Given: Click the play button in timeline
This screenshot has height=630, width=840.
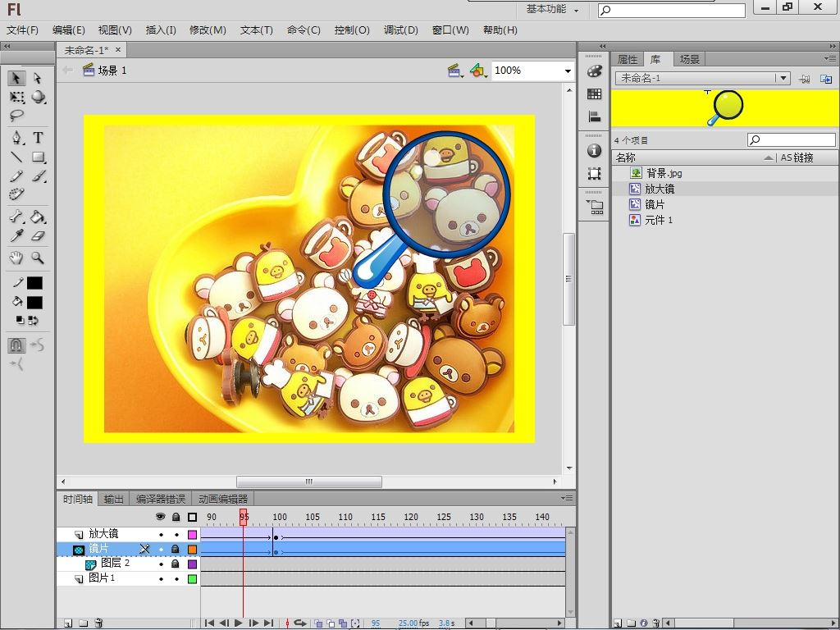Looking at the screenshot, I should pos(239,623).
